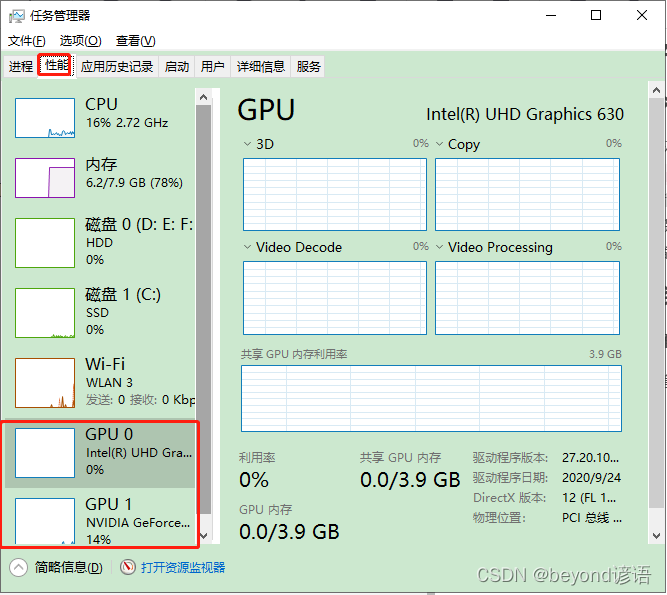Click the 共享 GPU 内存 0.0/3.9 GB value
This screenshot has height=595, width=667.
coord(410,480)
